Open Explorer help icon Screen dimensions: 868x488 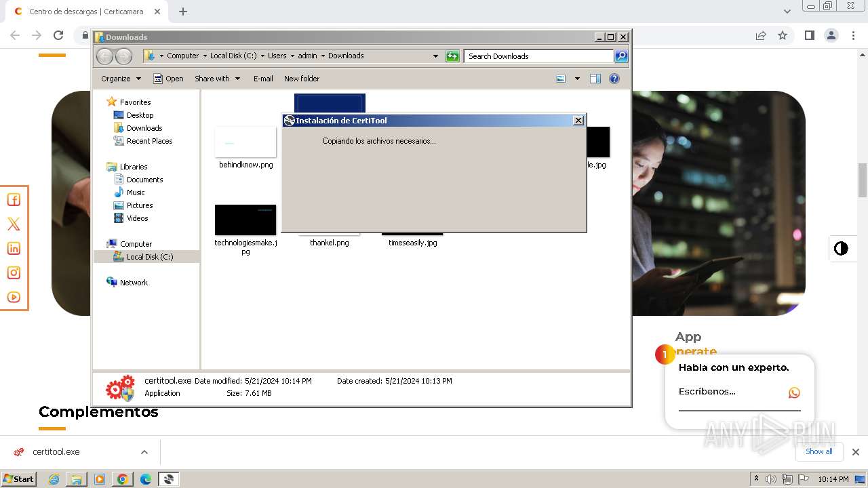614,79
